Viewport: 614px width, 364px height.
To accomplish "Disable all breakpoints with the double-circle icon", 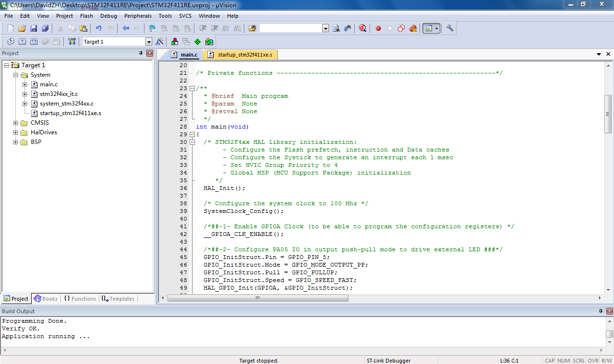I will click(401, 28).
